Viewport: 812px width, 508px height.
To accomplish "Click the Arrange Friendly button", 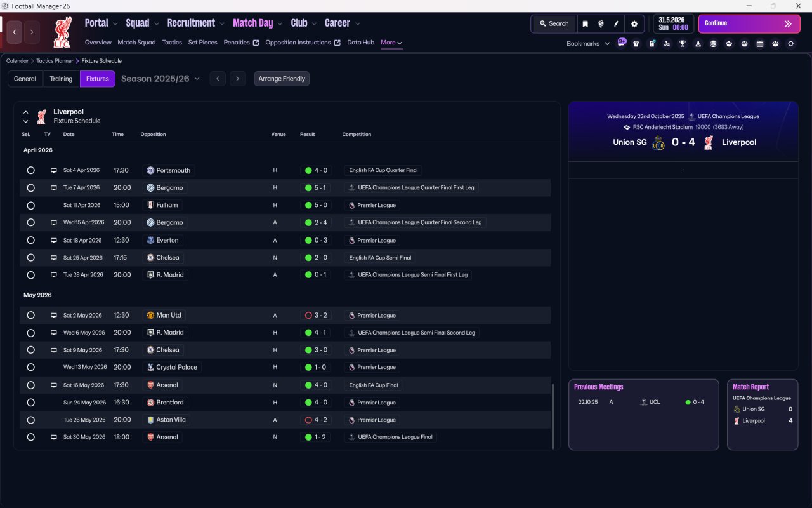I will [282, 79].
